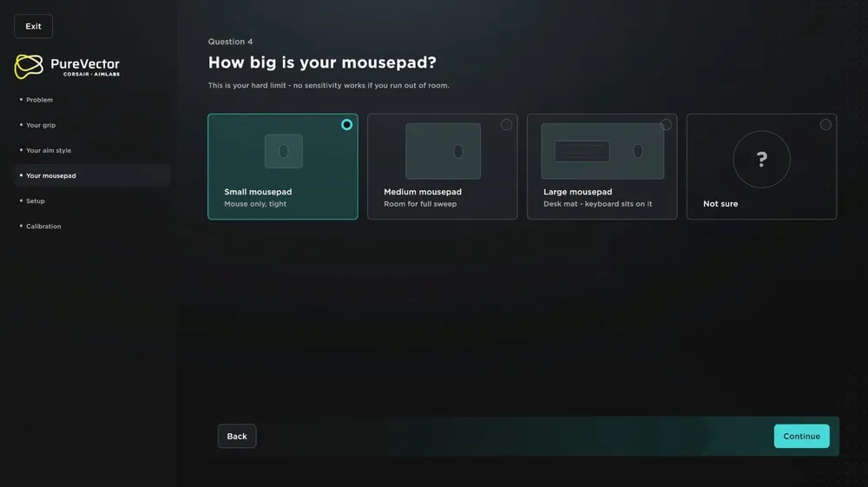Click the large desk mat illustration
The width and height of the screenshot is (868, 487).
tap(602, 151)
